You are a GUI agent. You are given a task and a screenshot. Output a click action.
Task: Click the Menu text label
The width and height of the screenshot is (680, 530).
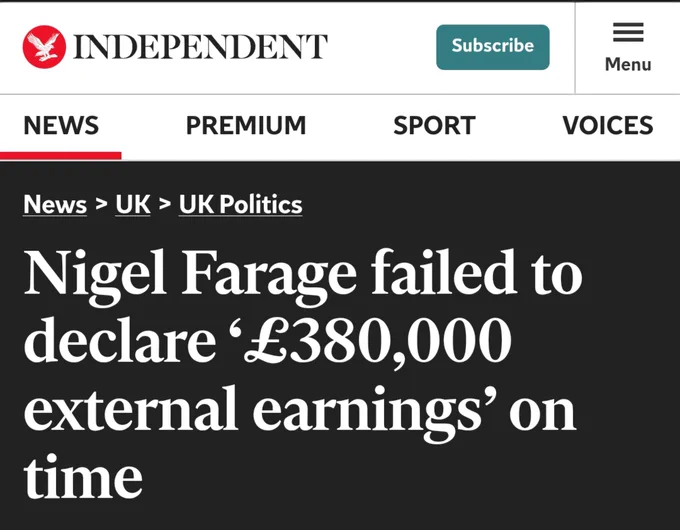tap(628, 64)
